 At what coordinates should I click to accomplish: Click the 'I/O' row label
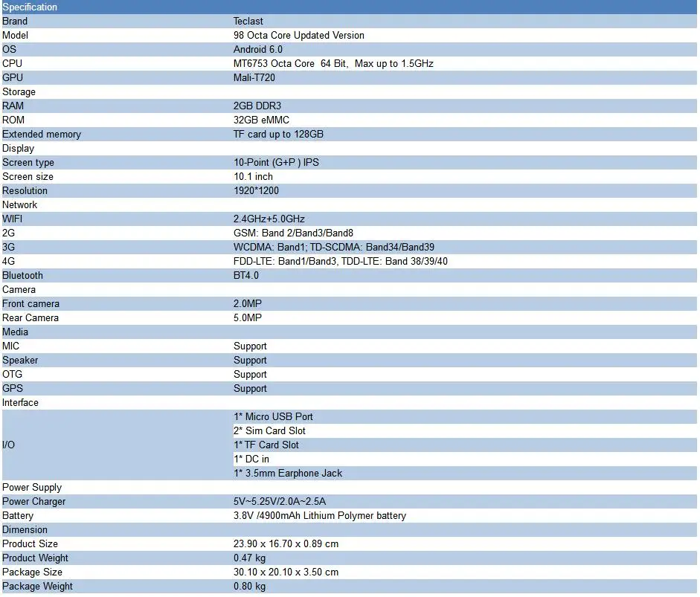click(8, 445)
